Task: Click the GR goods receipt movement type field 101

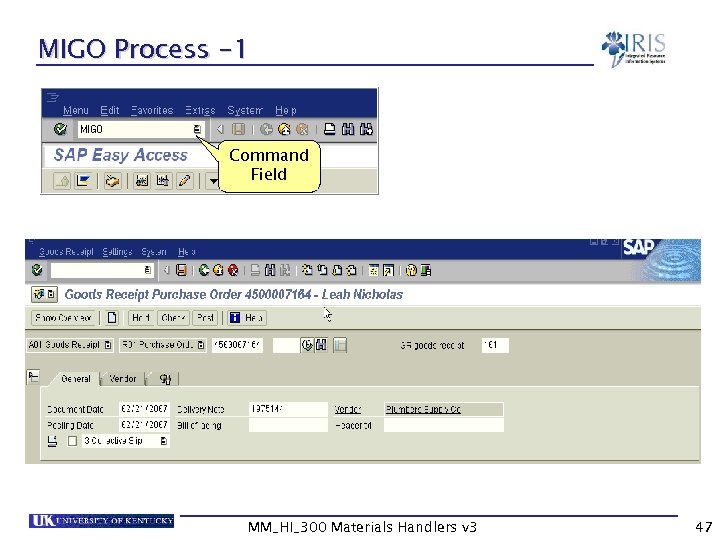Action: click(495, 345)
